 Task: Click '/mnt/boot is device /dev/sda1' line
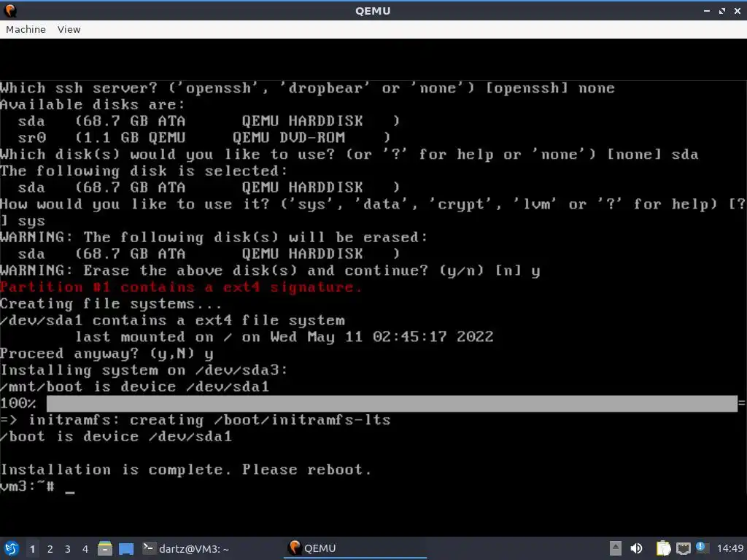tap(135, 386)
